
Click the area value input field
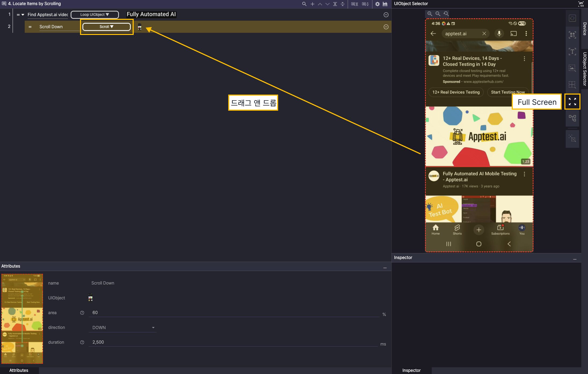[234, 312]
